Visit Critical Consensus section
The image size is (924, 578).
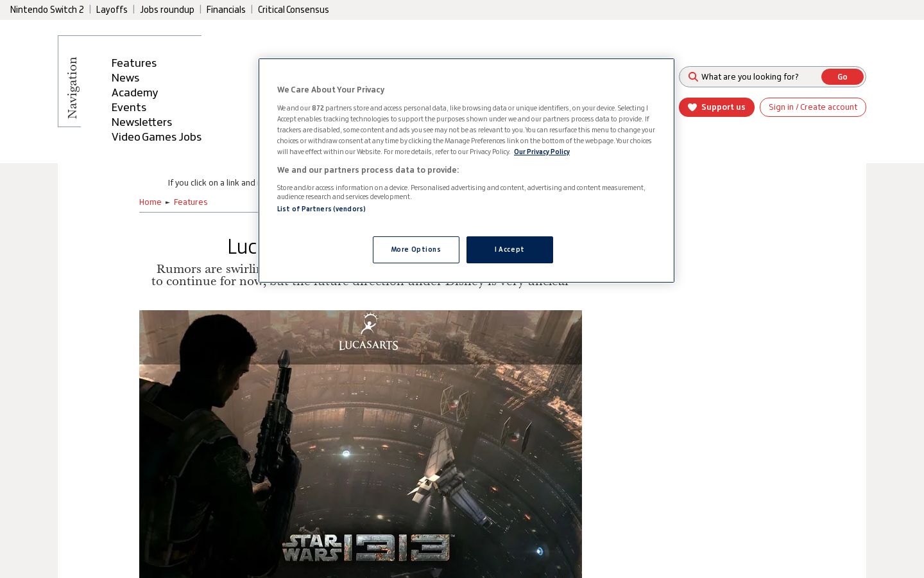click(x=293, y=10)
